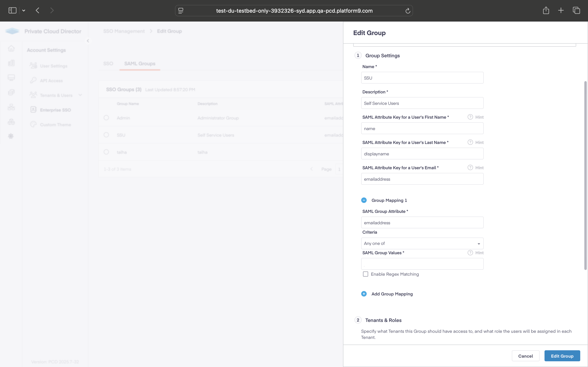Show the Hint icon for First Name key
Viewport: 588px width, 367px height.
tap(470, 117)
